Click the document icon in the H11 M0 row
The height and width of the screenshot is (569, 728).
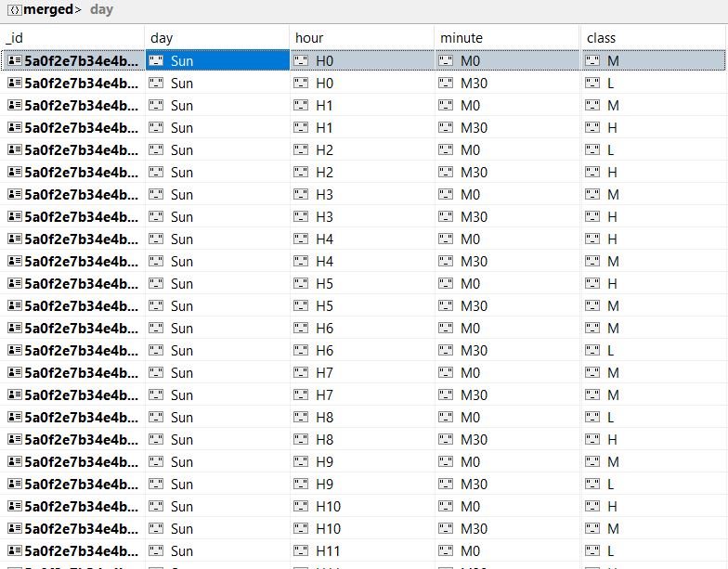click(15, 550)
